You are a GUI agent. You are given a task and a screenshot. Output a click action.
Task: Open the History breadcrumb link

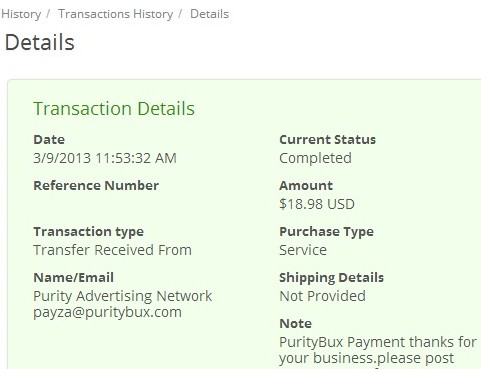pos(21,14)
